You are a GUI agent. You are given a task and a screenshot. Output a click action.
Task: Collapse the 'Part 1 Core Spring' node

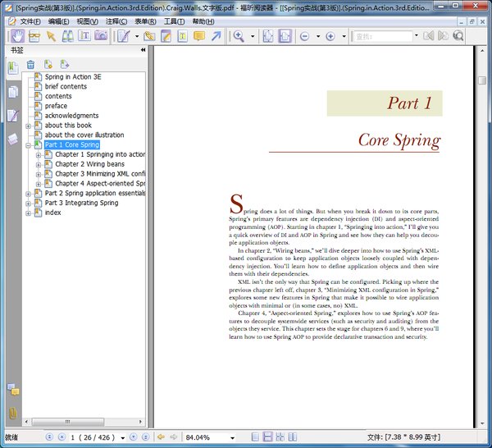(x=28, y=145)
